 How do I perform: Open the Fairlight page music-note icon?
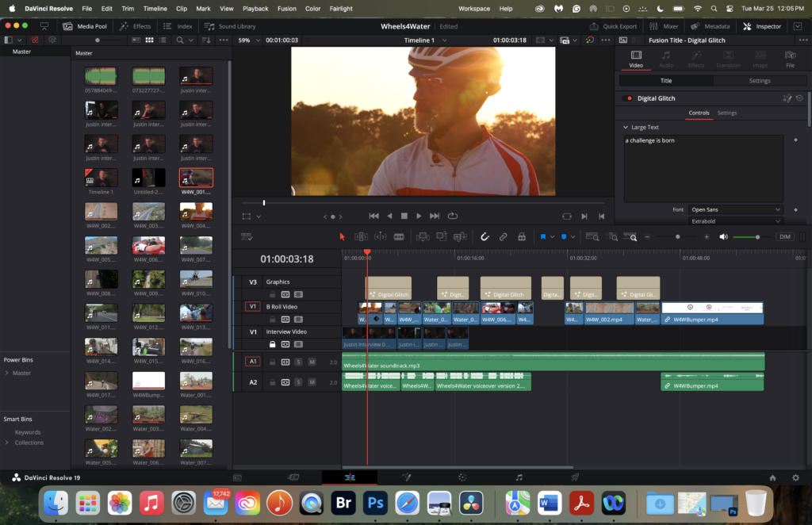click(519, 477)
